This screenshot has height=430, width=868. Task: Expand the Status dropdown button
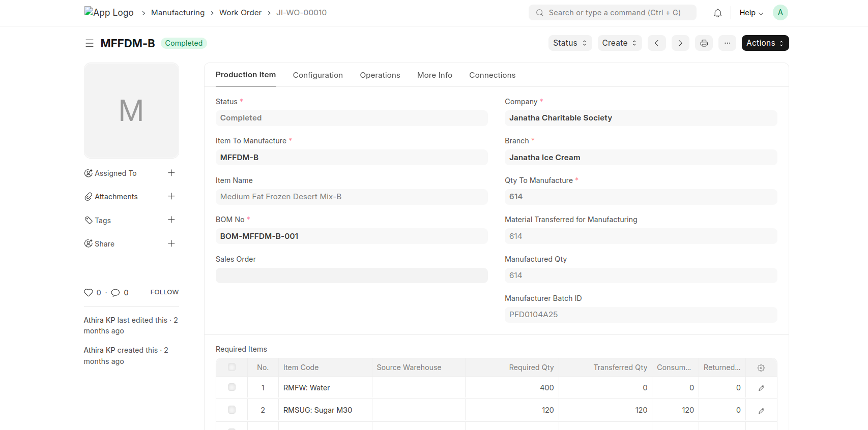[x=569, y=43]
